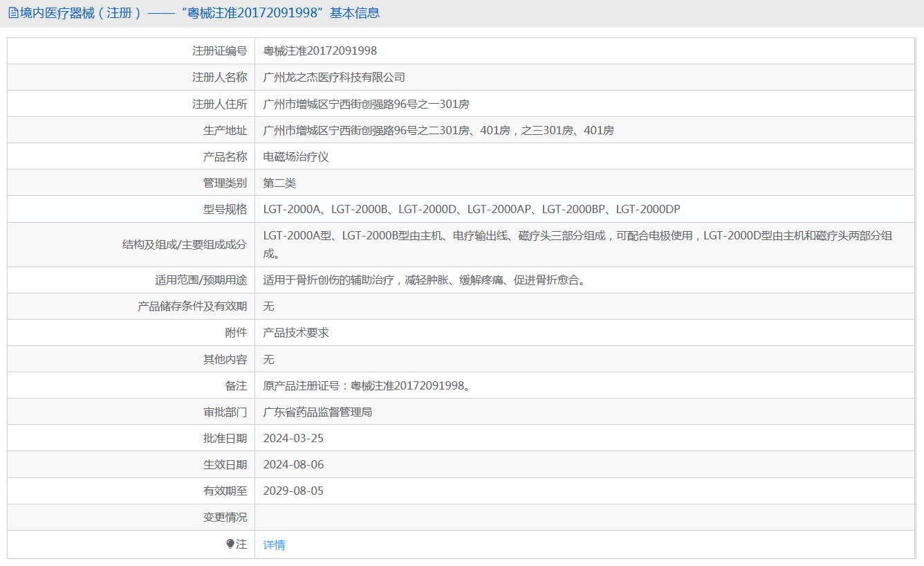Select effective date 2024-08-06

[294, 464]
